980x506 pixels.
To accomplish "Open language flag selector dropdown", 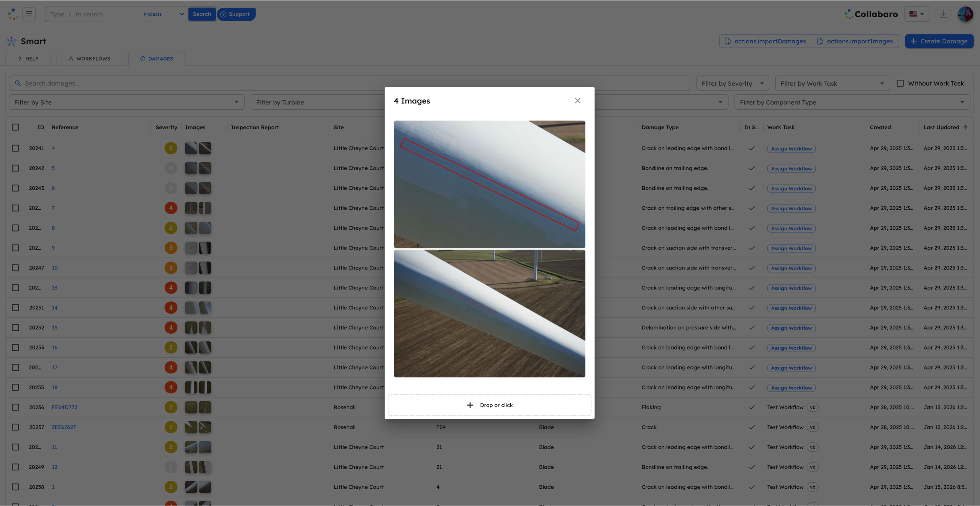I will 916,14.
